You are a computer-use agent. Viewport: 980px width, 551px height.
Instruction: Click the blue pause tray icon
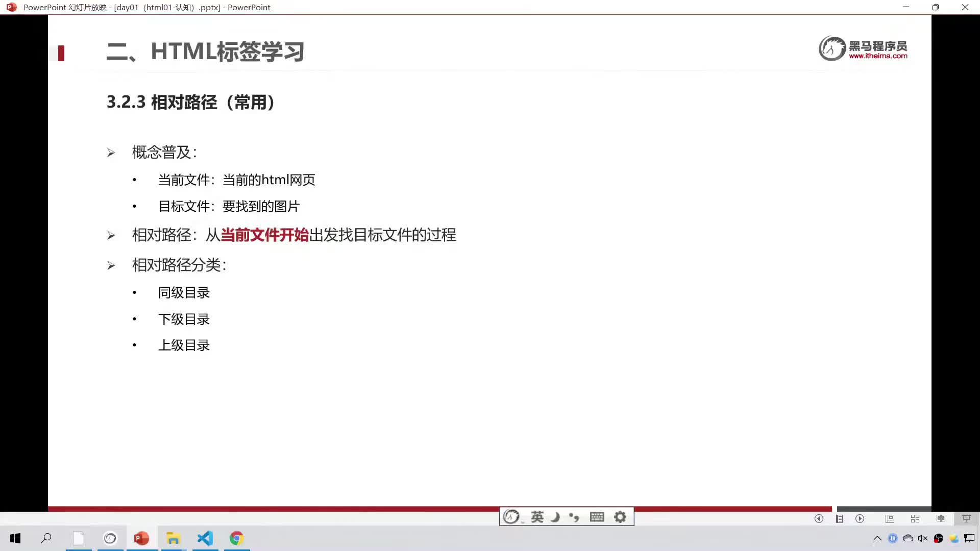click(893, 538)
